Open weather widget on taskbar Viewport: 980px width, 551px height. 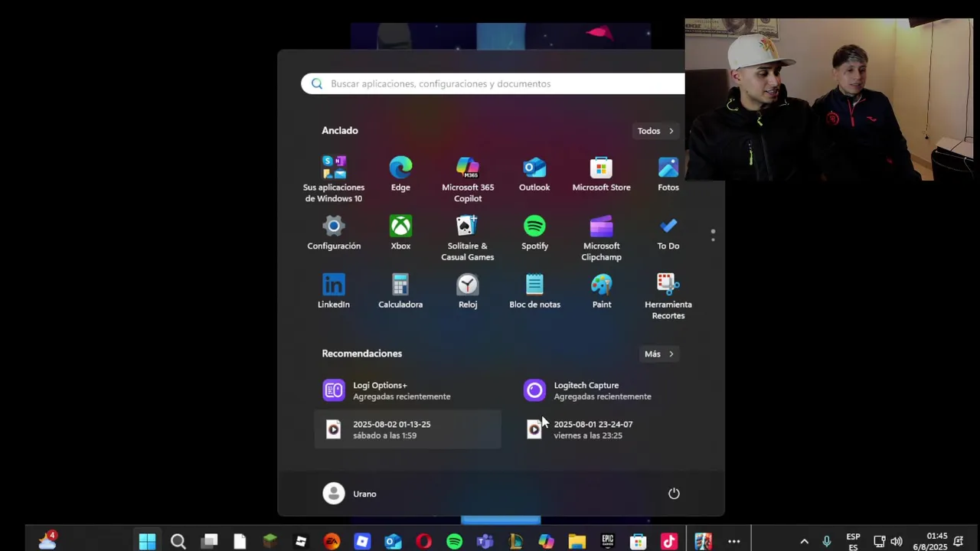tap(47, 540)
